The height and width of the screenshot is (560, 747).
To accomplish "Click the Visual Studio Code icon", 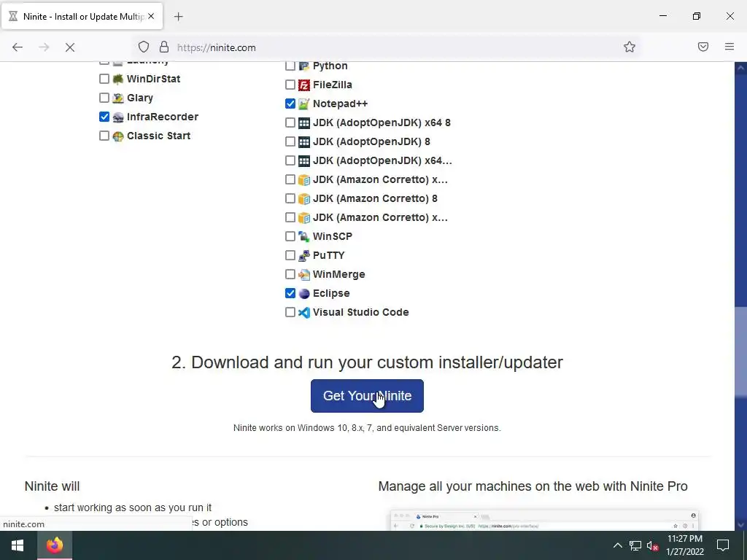I will click(x=304, y=312).
